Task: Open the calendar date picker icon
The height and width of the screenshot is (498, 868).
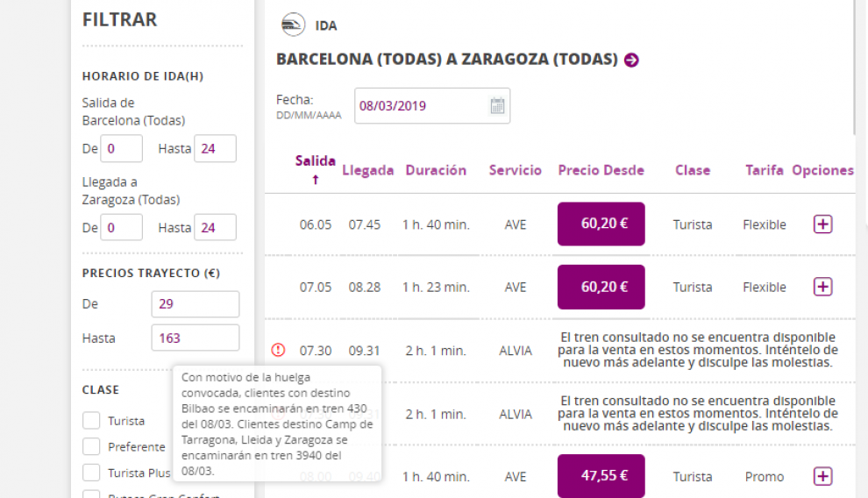Action: (497, 106)
